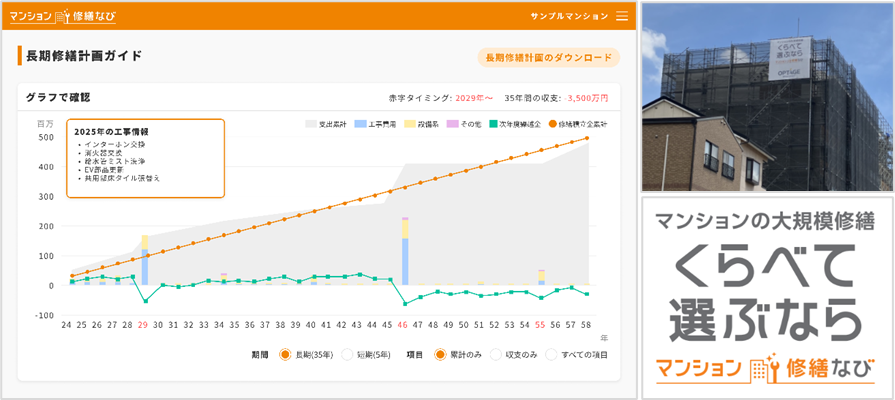The width and height of the screenshot is (895, 400).
Task: Select the 収支のみ item radio button
Action: [x=497, y=354]
